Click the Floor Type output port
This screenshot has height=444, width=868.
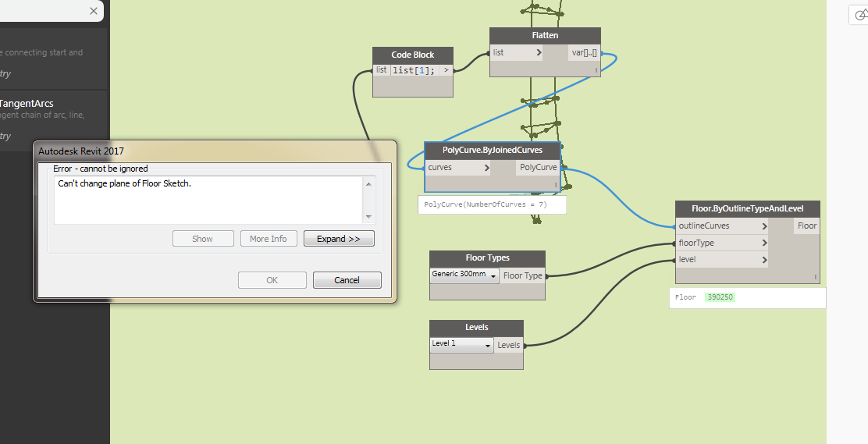(522, 275)
